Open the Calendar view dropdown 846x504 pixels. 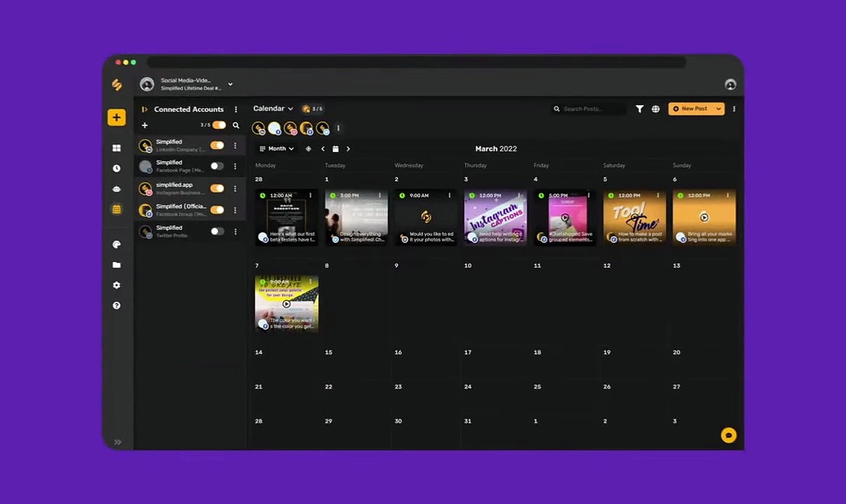tap(273, 108)
